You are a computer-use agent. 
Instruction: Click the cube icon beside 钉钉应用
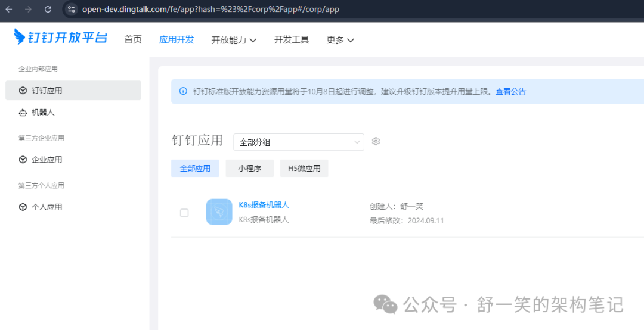(x=23, y=91)
